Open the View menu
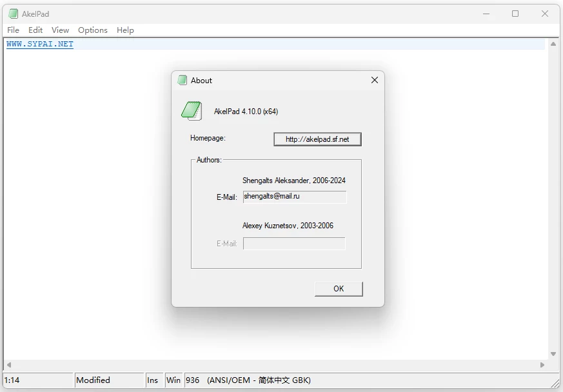Viewport: 563px width, 392px height. [59, 30]
